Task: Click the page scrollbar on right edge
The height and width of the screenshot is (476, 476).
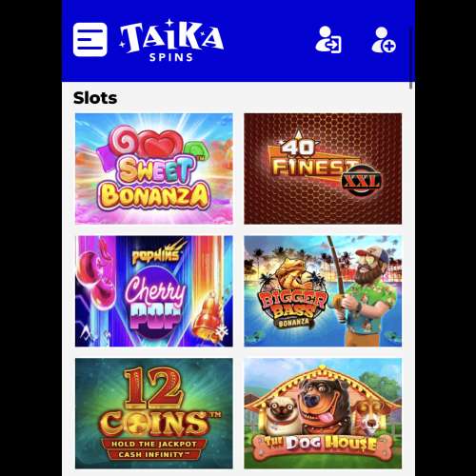Action: coord(411,86)
